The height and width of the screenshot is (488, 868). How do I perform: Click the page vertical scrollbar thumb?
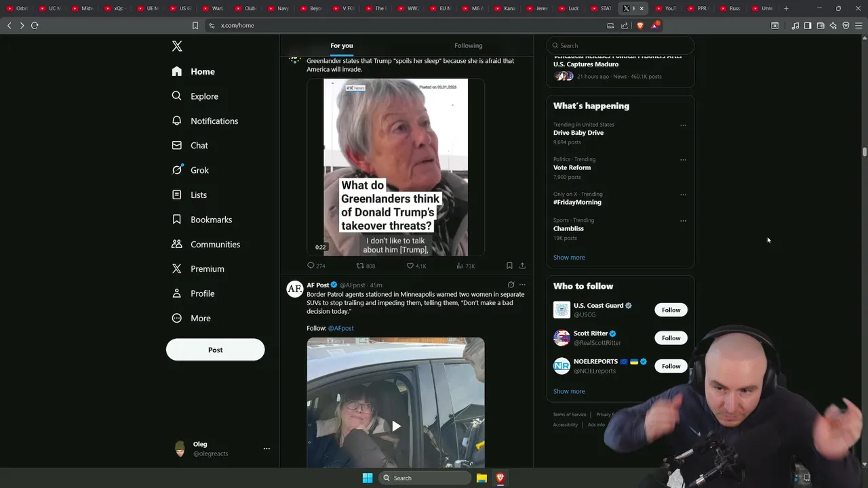tap(865, 152)
